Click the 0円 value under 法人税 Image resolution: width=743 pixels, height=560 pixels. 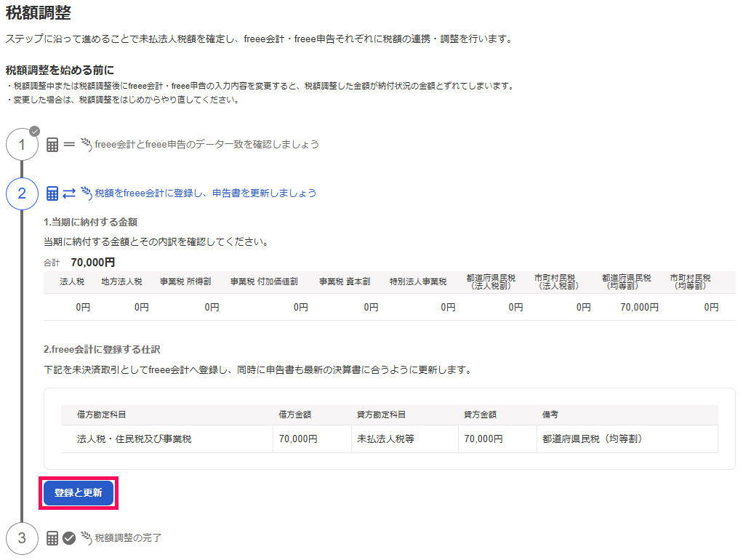[x=83, y=307]
